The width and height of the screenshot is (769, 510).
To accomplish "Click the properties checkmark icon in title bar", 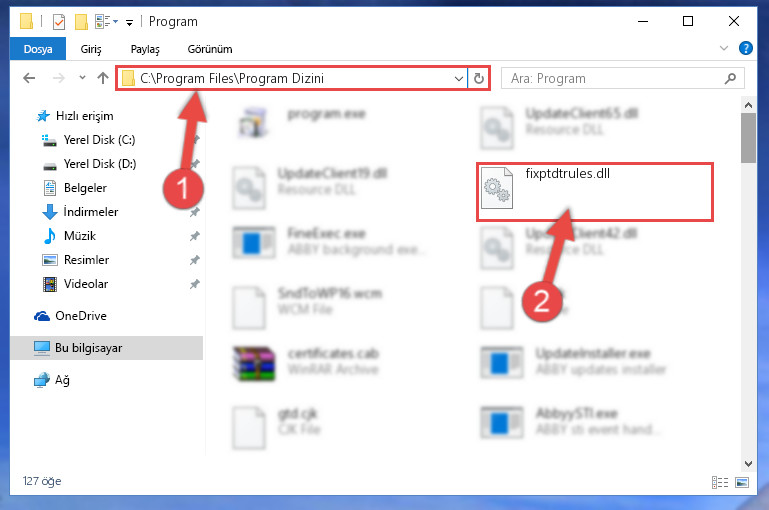I will (59, 22).
